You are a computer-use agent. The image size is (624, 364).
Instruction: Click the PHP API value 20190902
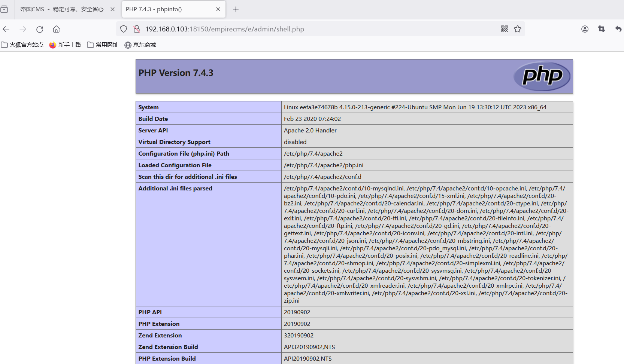point(297,312)
